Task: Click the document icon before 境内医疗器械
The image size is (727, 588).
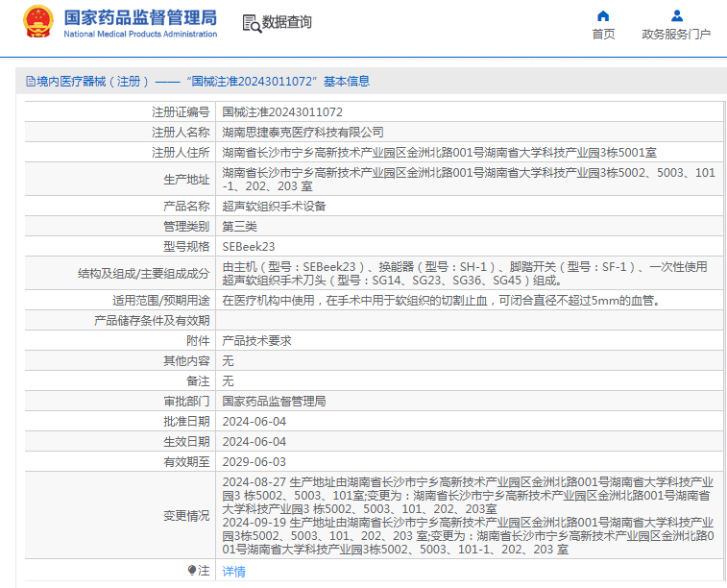Action: pyautogui.click(x=31, y=82)
